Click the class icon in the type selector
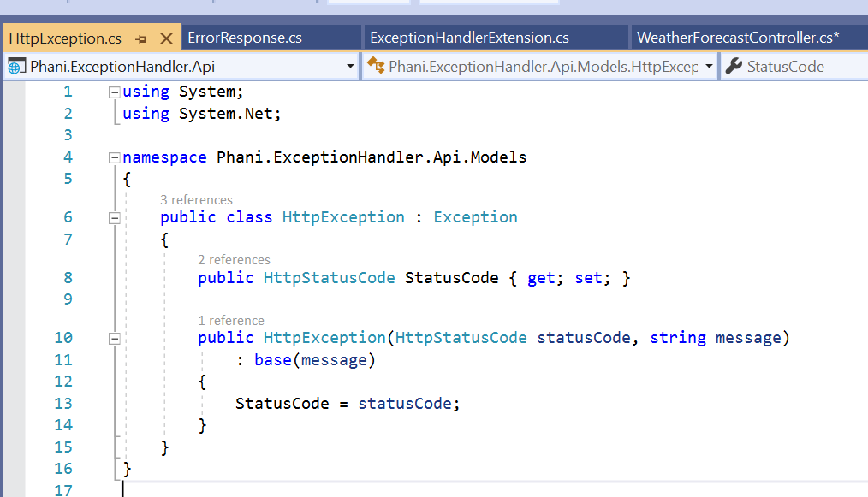The width and height of the screenshot is (868, 497). [375, 67]
